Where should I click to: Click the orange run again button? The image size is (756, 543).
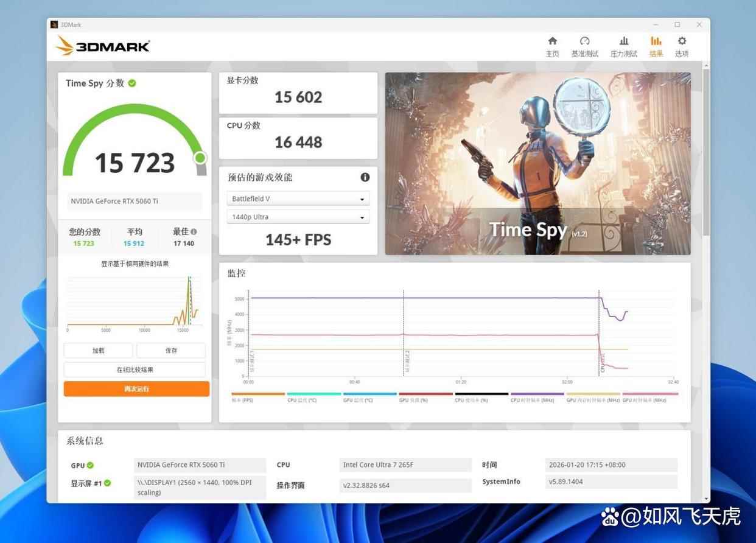136,389
